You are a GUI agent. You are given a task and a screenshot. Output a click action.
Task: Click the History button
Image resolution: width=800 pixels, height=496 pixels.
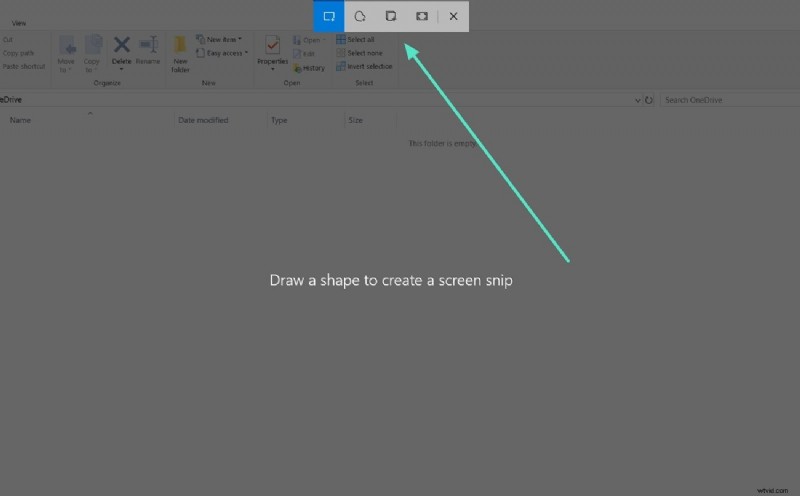(x=309, y=68)
